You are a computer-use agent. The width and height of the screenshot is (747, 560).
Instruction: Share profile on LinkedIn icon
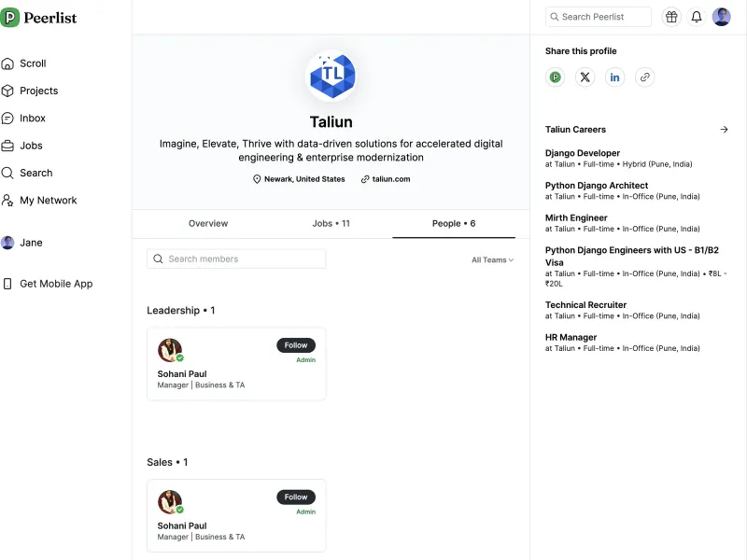click(x=615, y=77)
